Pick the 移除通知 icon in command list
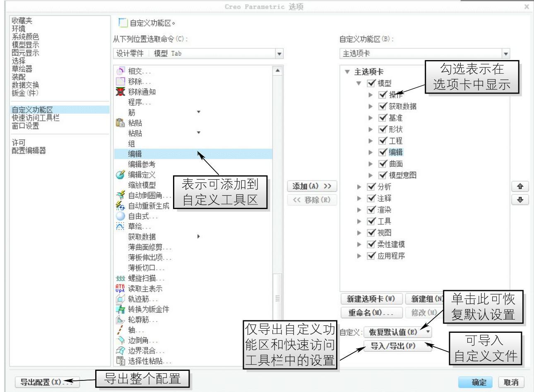The image size is (534, 392). click(x=120, y=92)
